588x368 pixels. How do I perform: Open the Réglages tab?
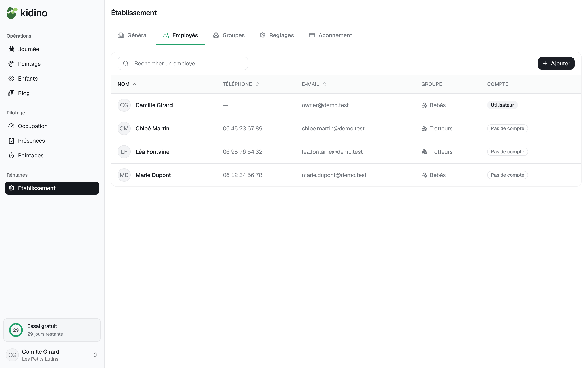(x=277, y=35)
